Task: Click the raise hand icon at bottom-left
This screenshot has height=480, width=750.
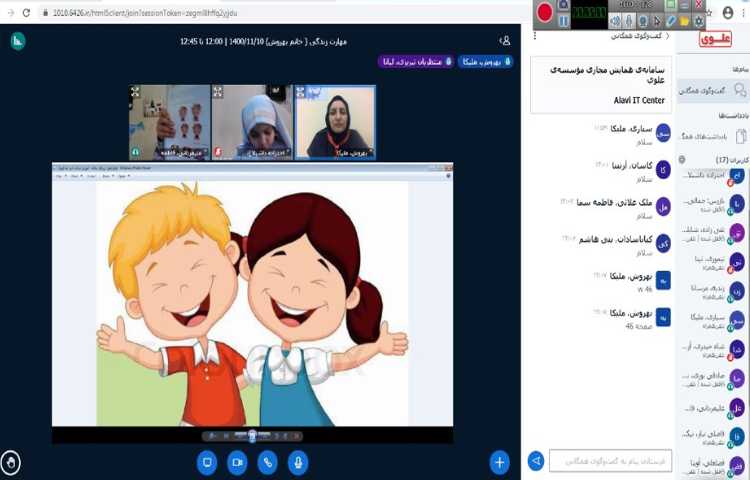Action: (11, 462)
